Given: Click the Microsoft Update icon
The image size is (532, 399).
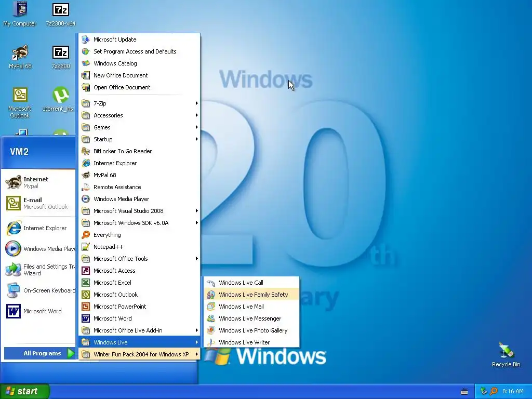Looking at the screenshot, I should click(86, 39).
